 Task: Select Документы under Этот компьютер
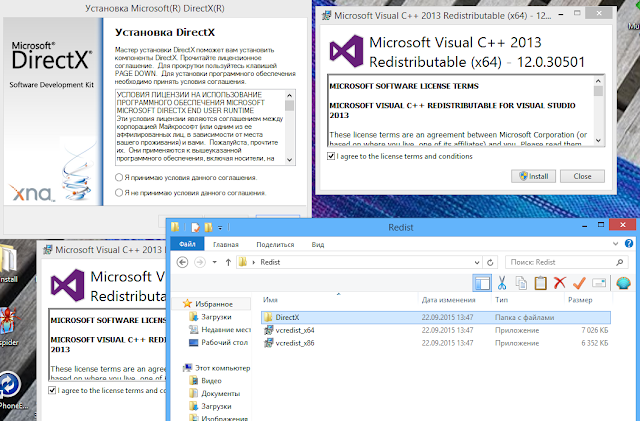[x=215, y=393]
